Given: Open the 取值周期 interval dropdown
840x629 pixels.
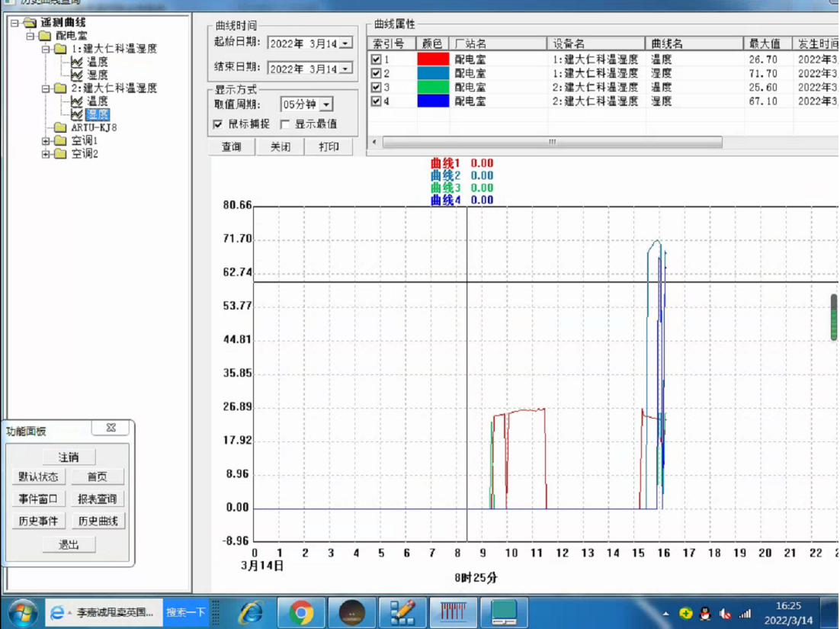Looking at the screenshot, I should [x=326, y=104].
